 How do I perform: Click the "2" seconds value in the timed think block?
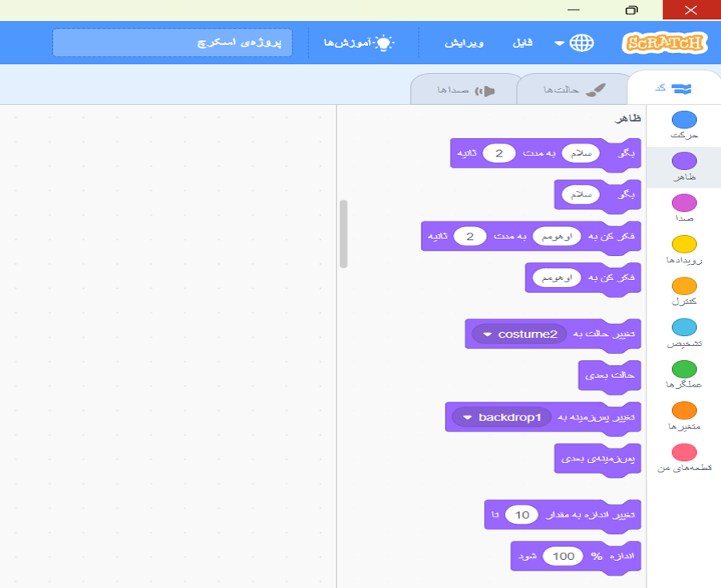(x=470, y=237)
